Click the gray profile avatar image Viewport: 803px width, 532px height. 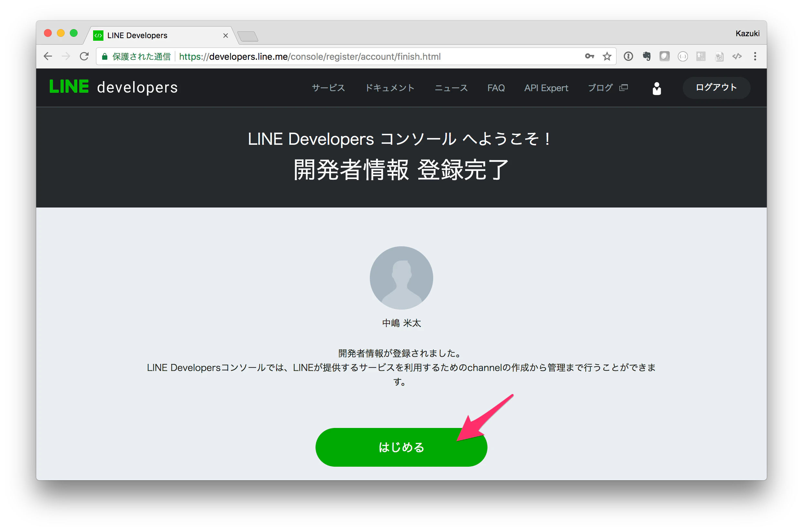click(x=401, y=278)
